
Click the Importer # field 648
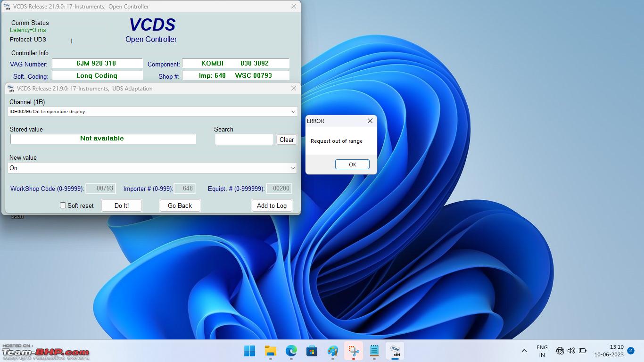coord(185,189)
